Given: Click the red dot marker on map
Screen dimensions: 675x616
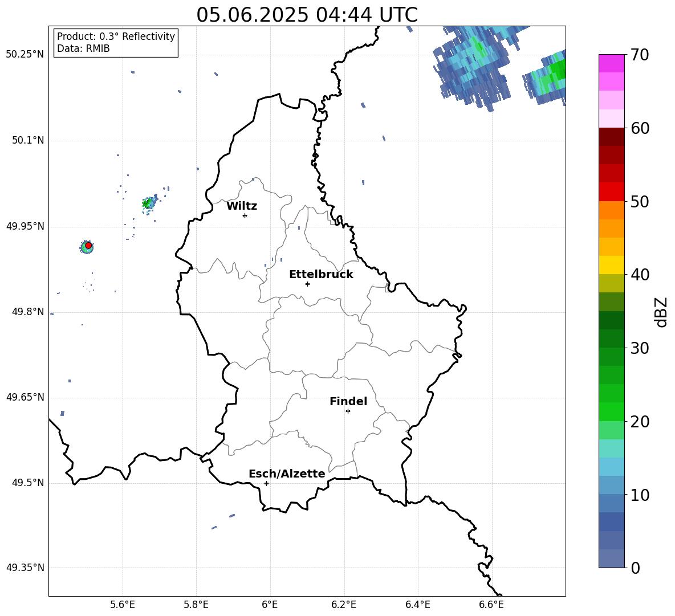Looking at the screenshot, I should click(x=88, y=246).
